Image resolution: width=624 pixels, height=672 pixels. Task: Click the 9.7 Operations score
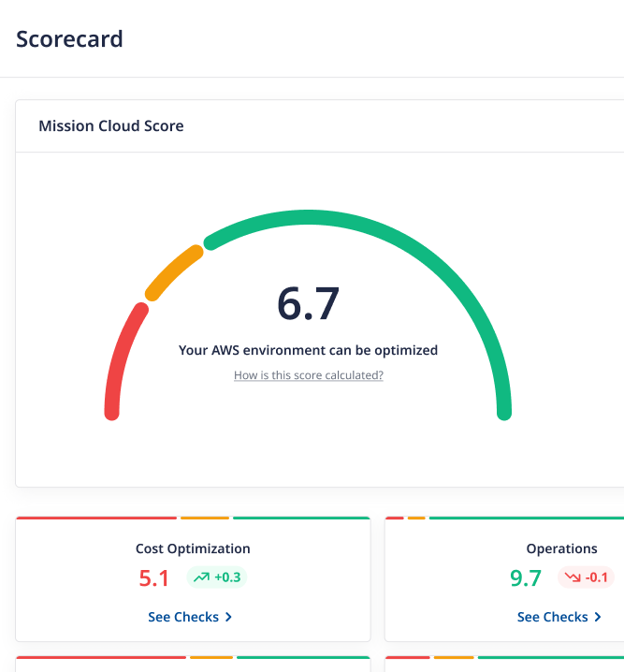tap(526, 578)
